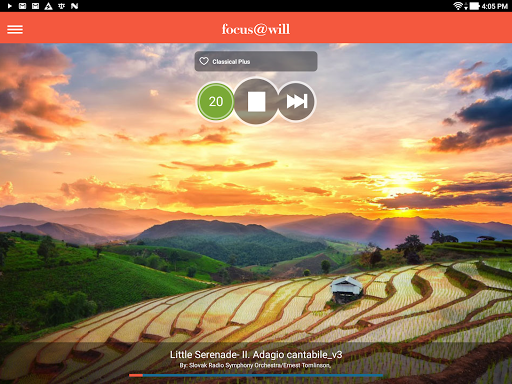Open the first mail notification icon
Screen dimensions: 512x384
tap(22, 6)
